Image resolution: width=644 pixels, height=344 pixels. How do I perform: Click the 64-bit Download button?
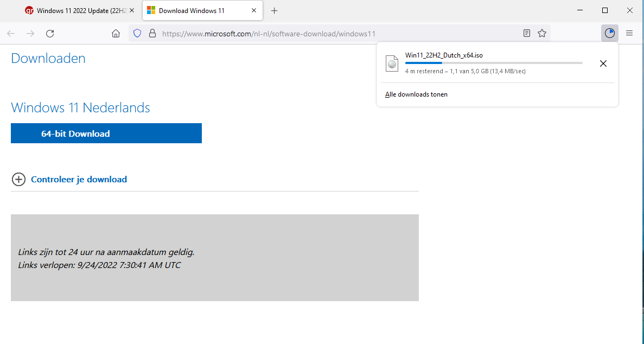tap(106, 133)
